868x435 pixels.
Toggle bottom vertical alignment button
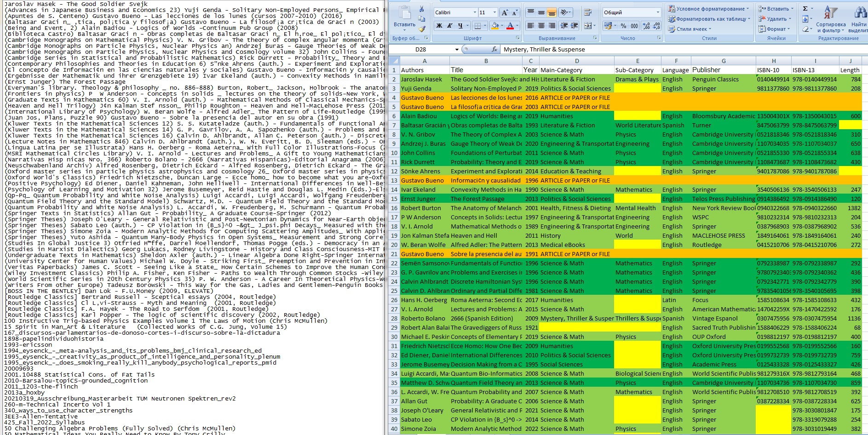(552, 12)
